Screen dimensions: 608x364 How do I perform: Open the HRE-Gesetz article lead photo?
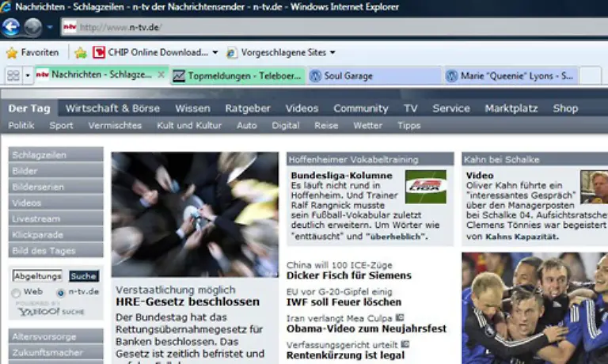[195, 214]
